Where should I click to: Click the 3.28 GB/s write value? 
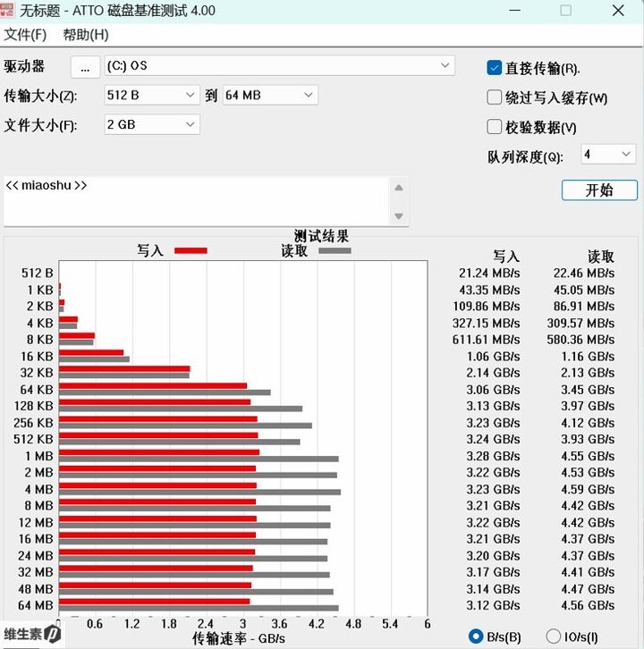click(x=493, y=456)
